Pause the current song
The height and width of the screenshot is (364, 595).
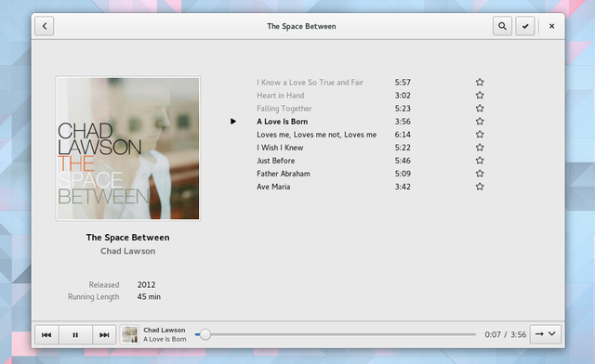click(x=75, y=335)
